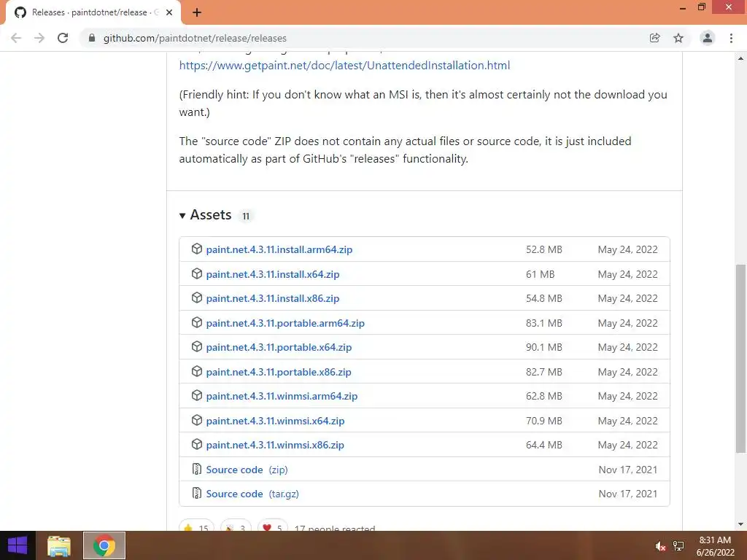Open the Windows Start menu
This screenshot has width=747, height=560.
[18, 545]
